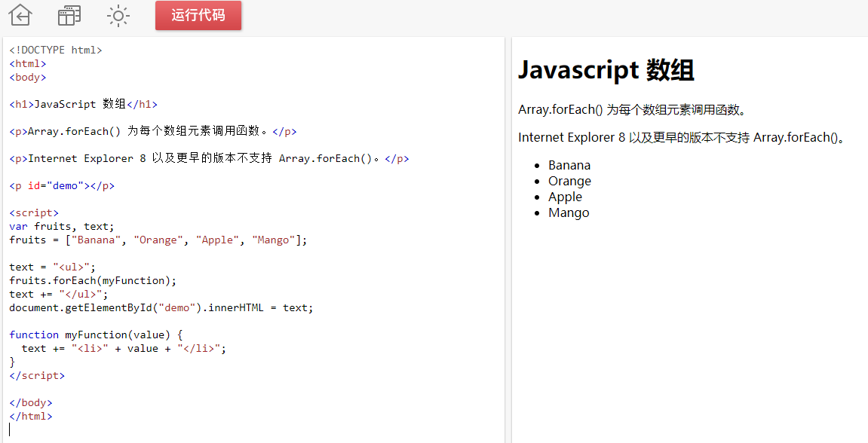Image resolution: width=868 pixels, height=443 pixels.
Task: Click the closing </body> tag line
Action: point(31,402)
